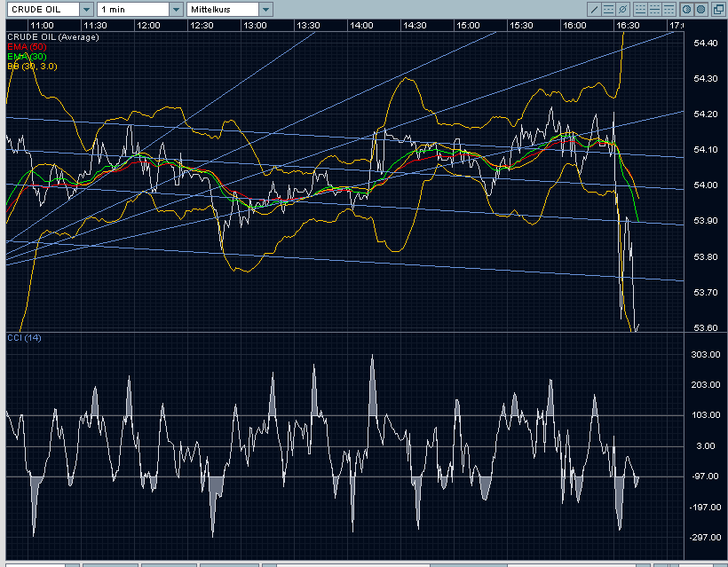Image resolution: width=728 pixels, height=567 pixels.
Task: Click the 13:30 time axis label
Action: click(308, 26)
